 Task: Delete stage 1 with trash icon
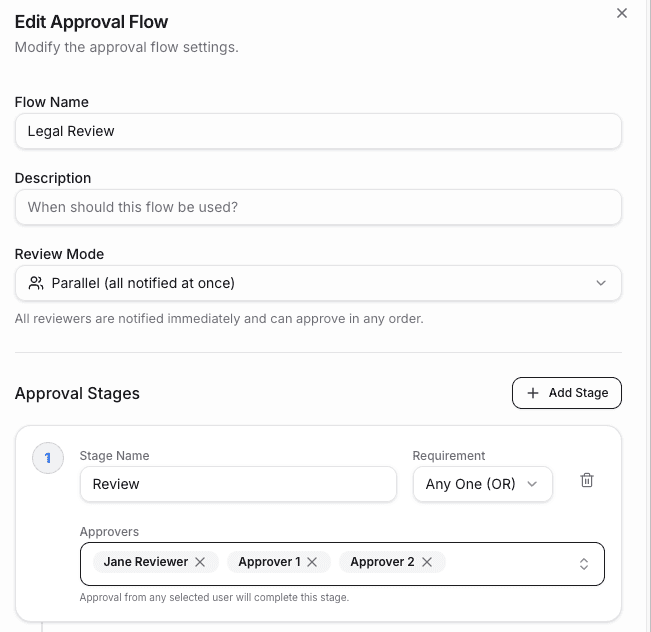point(587,480)
